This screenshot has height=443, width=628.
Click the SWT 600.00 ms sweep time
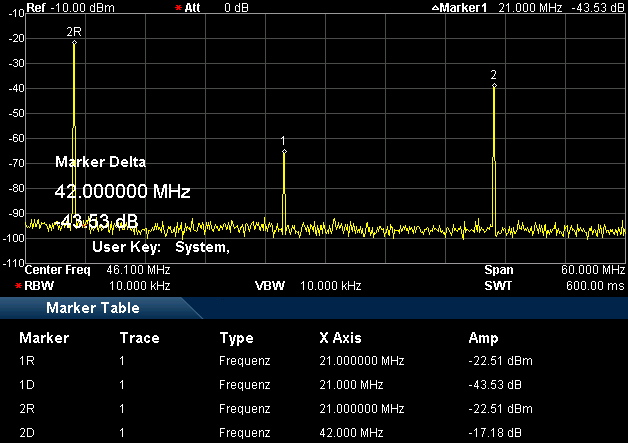point(553,285)
